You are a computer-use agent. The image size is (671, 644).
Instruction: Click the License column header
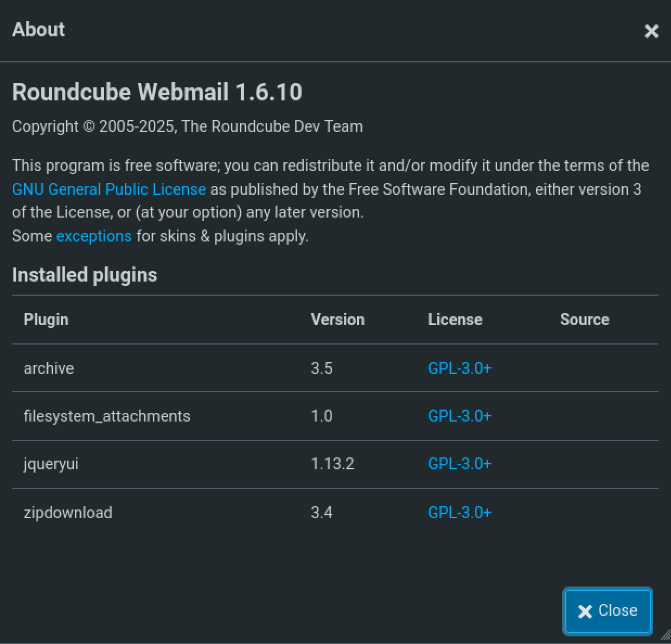[x=455, y=320]
